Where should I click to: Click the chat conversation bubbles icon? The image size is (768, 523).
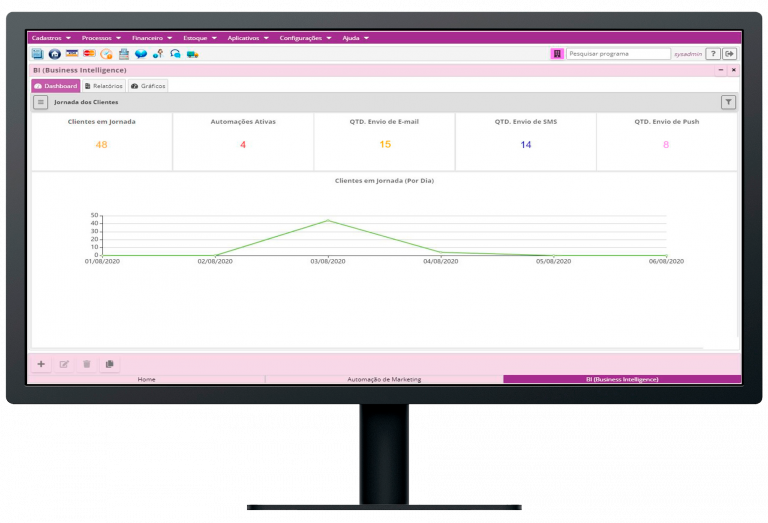175,54
